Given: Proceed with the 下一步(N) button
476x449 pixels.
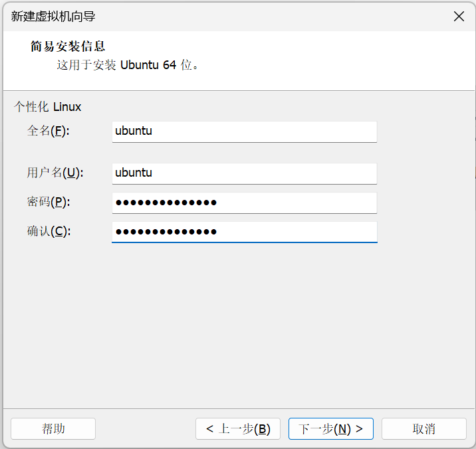Looking at the screenshot, I should pyautogui.click(x=331, y=428).
